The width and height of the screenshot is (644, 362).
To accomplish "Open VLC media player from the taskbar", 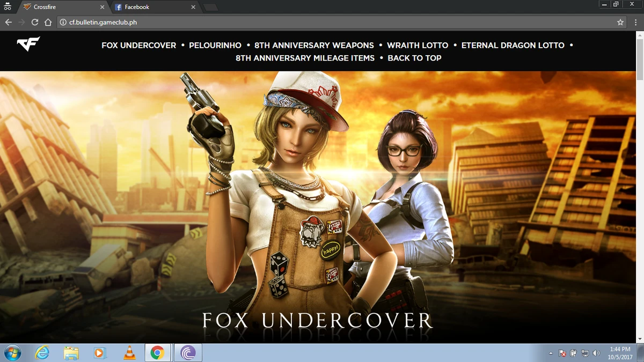I will tap(128, 353).
